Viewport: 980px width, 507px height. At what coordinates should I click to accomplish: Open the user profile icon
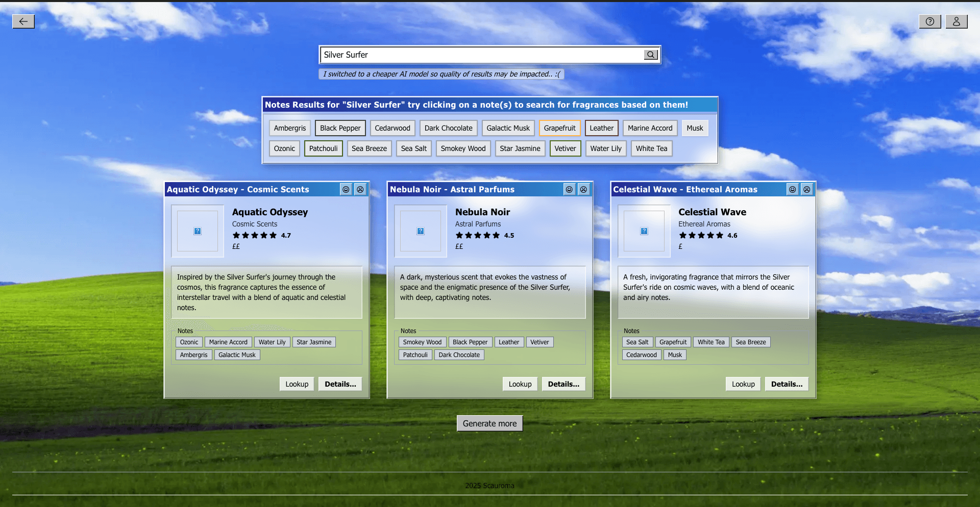coord(956,21)
